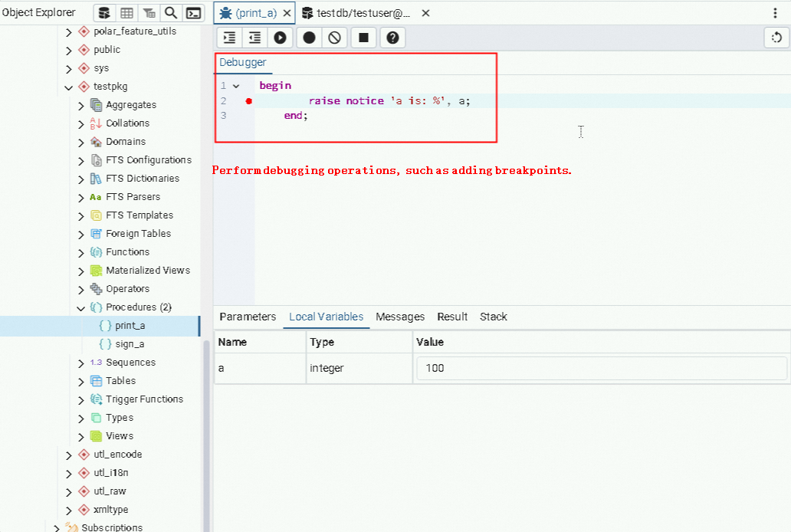Click Continue/Start debugger button
791x532 pixels.
point(280,38)
